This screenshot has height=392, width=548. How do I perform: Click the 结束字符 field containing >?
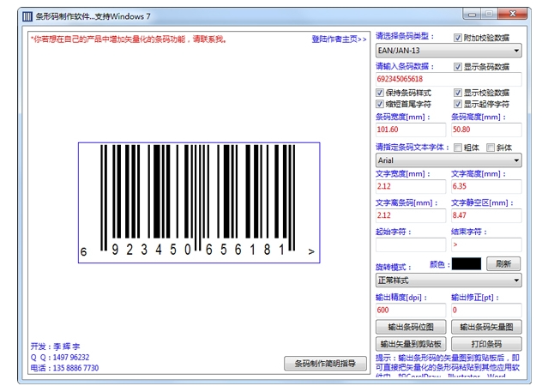coord(486,244)
